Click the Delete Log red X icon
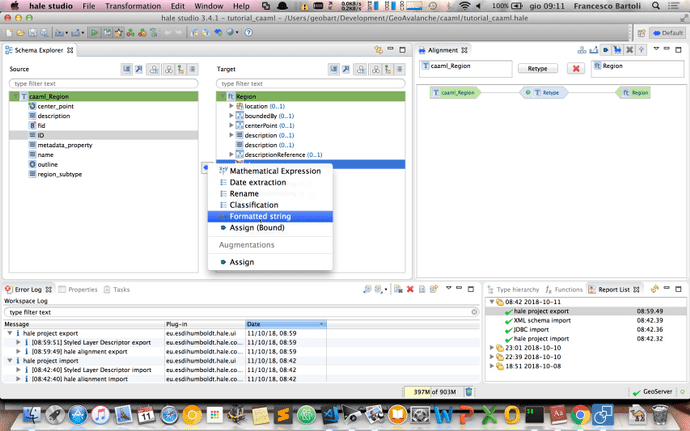The width and height of the screenshot is (690, 431). (x=409, y=290)
